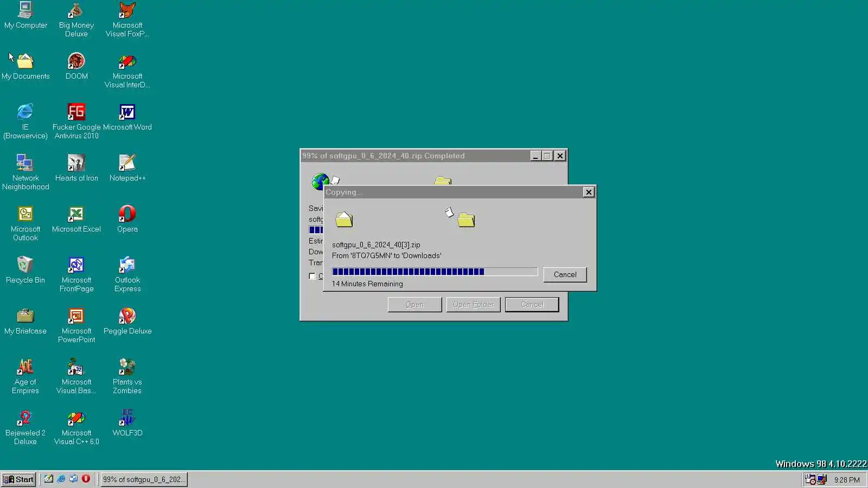Click the display monitor tray icon
This screenshot has width=868, height=488.
point(822,479)
